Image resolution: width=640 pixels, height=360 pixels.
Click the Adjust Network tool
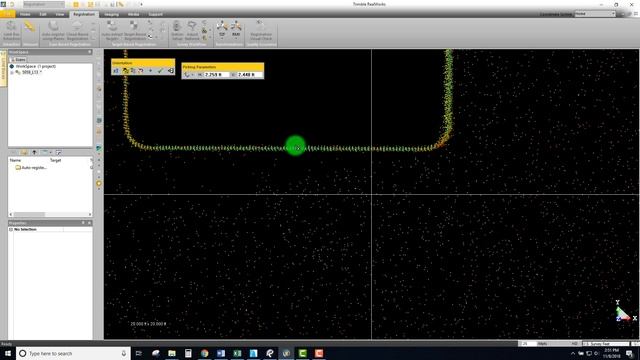(192, 31)
